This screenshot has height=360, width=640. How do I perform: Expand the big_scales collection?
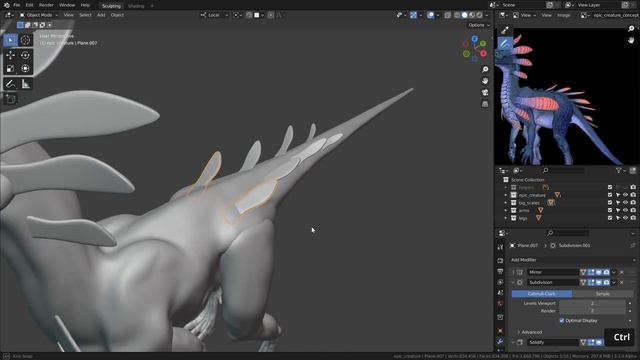coord(506,203)
